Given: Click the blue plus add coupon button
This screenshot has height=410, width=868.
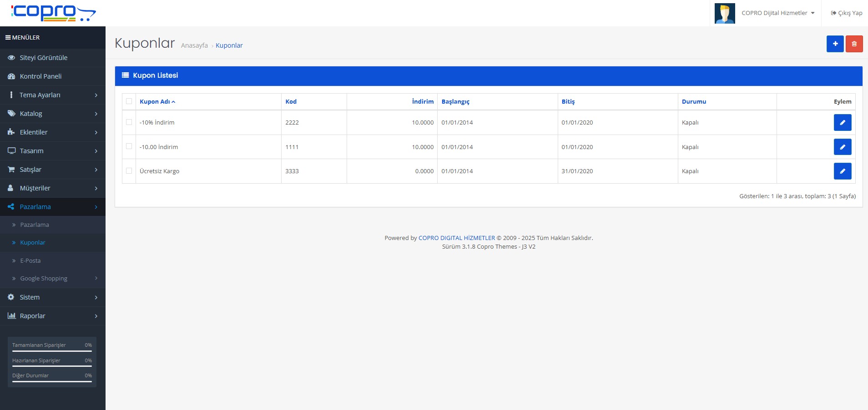Looking at the screenshot, I should pos(835,44).
